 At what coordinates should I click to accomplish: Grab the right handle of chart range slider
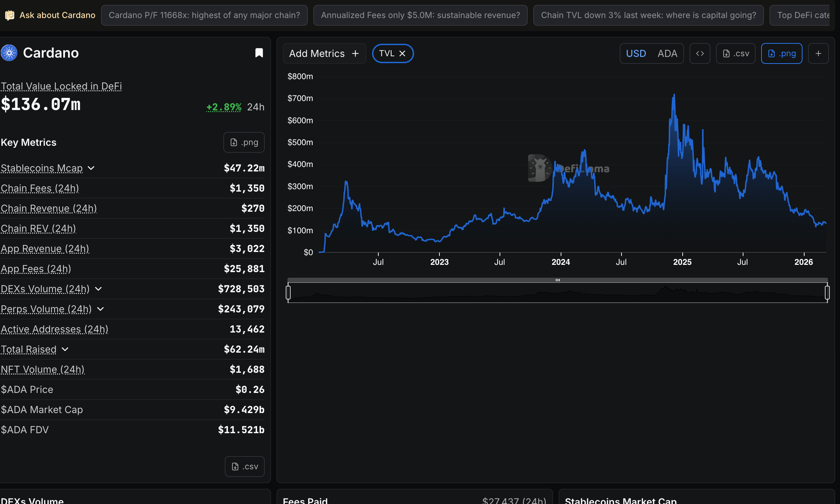827,292
